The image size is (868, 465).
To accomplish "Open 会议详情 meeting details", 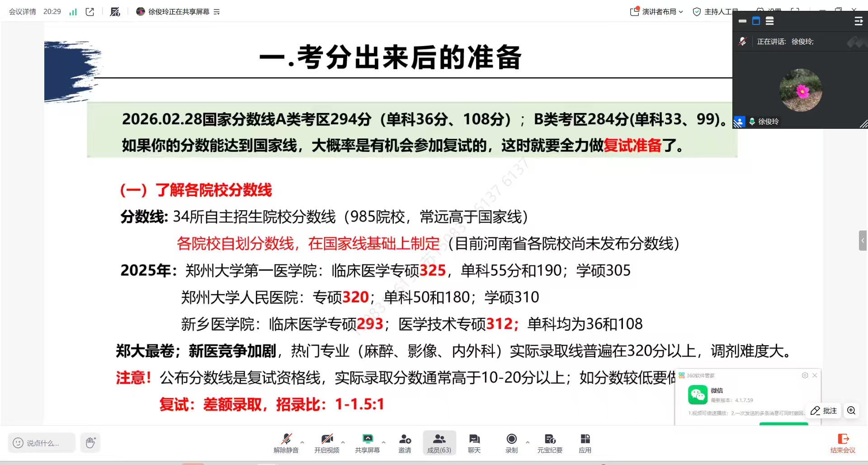I will [22, 12].
